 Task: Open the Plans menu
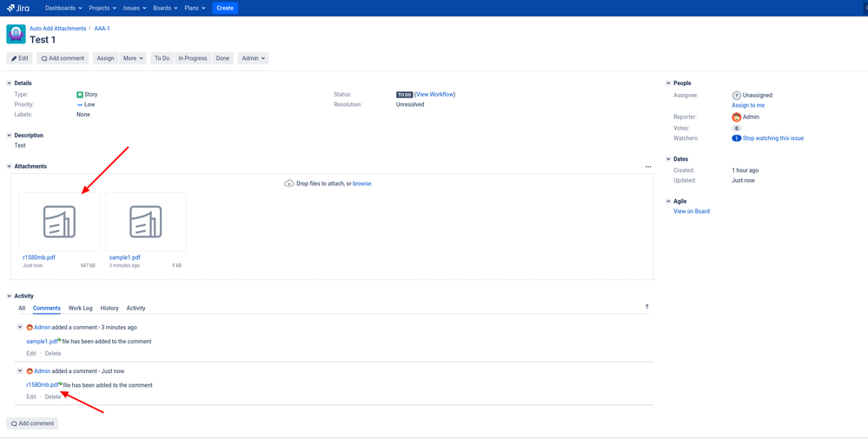coord(195,8)
